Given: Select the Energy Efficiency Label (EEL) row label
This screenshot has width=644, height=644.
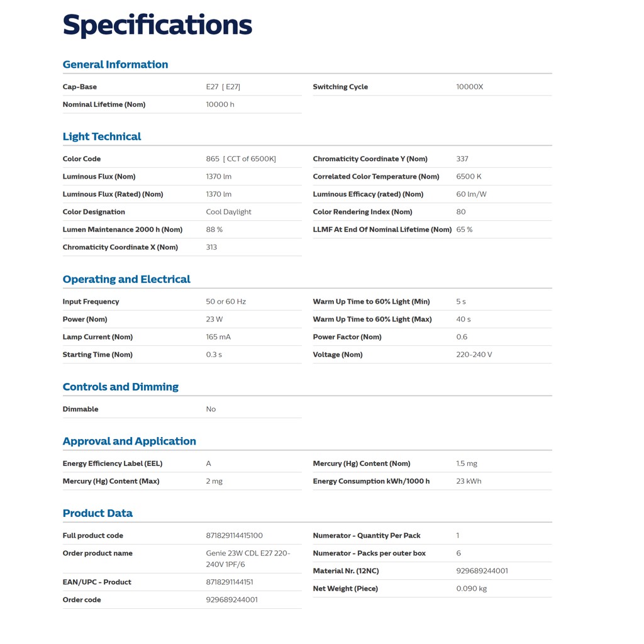Looking at the screenshot, I should [113, 464].
